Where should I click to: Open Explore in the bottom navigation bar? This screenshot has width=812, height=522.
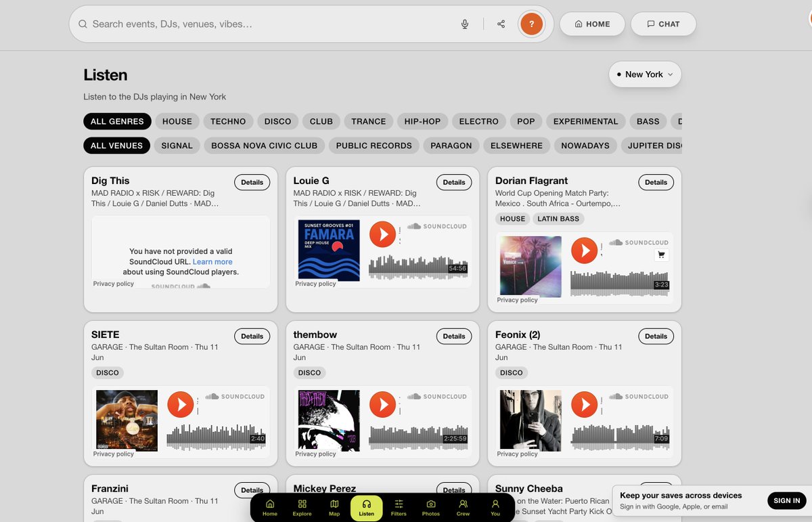[302, 508]
